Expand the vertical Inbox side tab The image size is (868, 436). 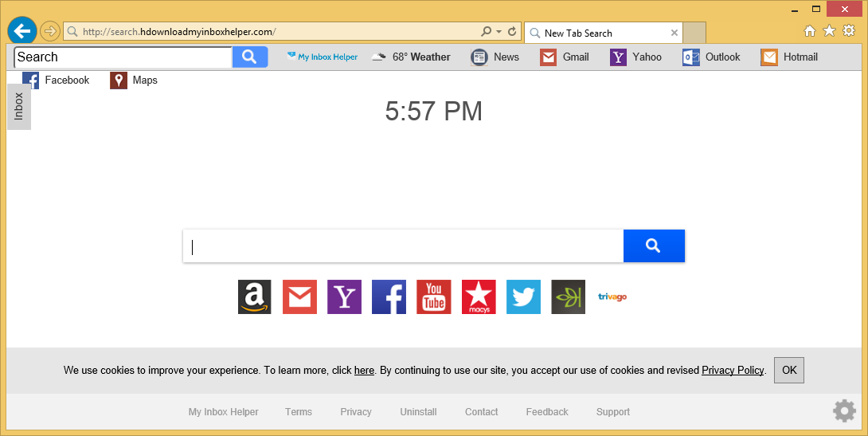[x=19, y=106]
